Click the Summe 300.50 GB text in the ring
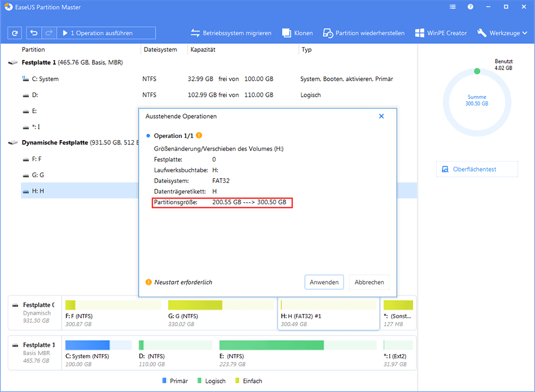Screen dimensions: 535x392 [477, 101]
